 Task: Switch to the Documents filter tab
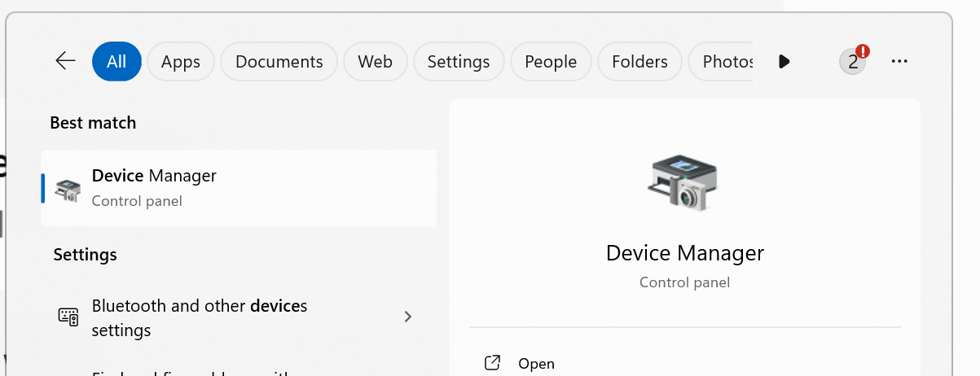click(279, 61)
